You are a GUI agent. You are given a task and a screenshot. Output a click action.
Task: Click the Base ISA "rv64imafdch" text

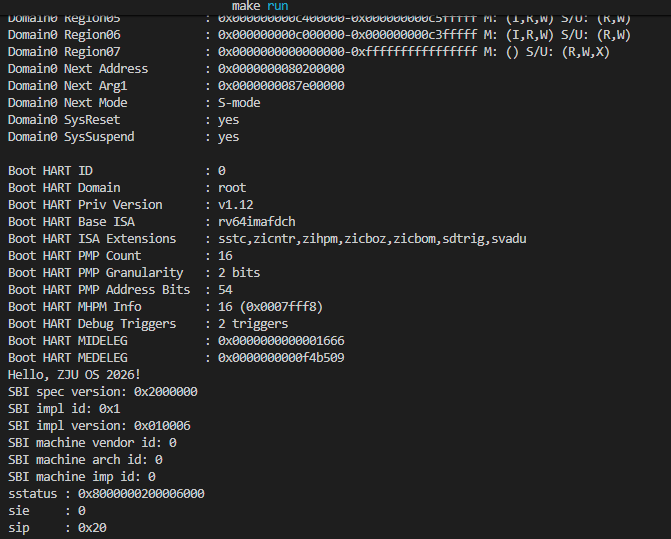tap(257, 222)
